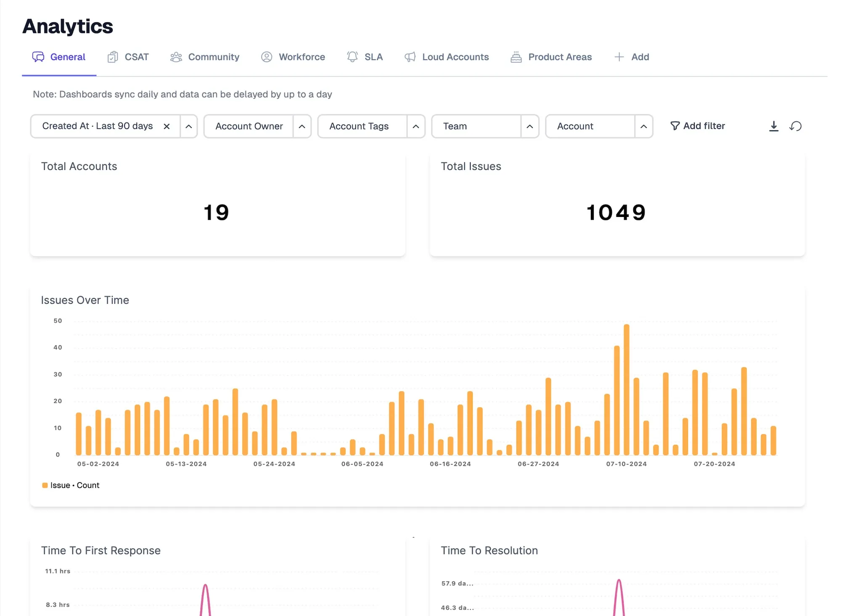This screenshot has width=841, height=616.
Task: Click the 46.3 da... axis label
Action: [458, 608]
